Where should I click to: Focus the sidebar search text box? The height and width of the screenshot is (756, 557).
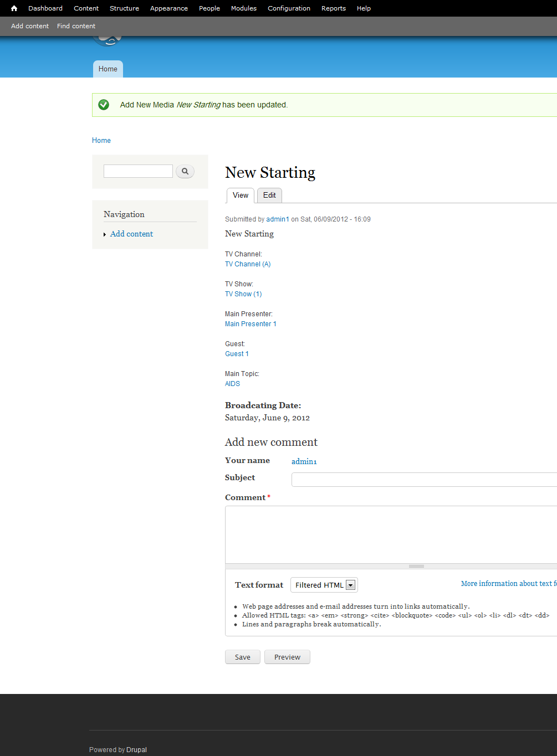point(138,172)
